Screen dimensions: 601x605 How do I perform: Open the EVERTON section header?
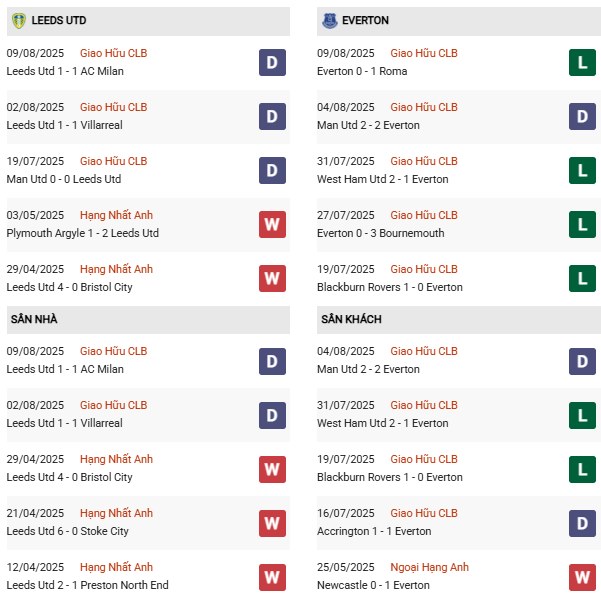365,20
